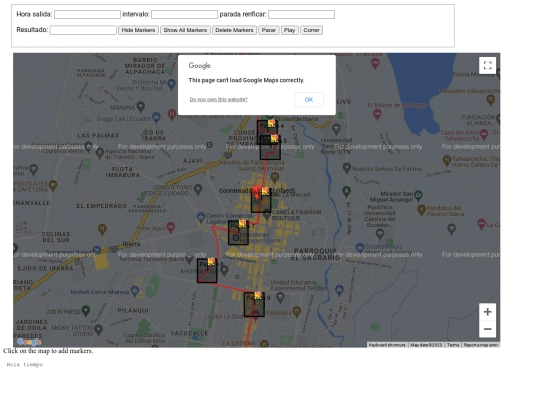The image size is (540, 405).
Task: Click 'Click on the map to add markers.' text
Action: [x=48, y=351]
